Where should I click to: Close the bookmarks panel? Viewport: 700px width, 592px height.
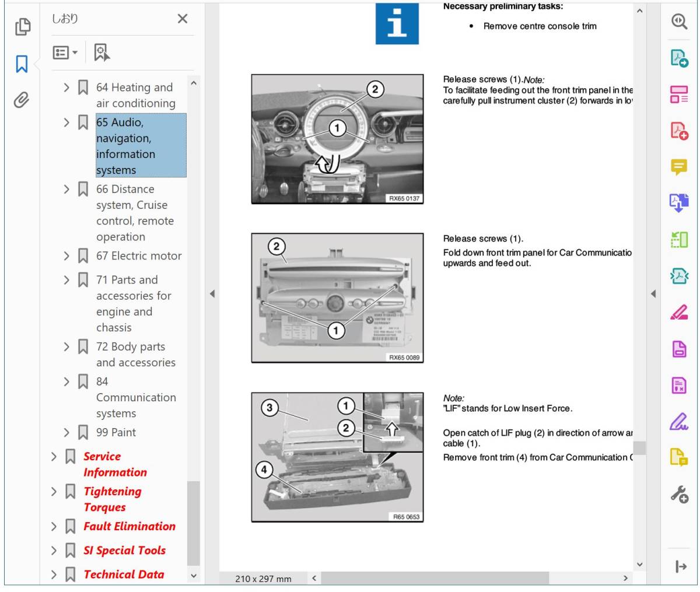pos(183,19)
